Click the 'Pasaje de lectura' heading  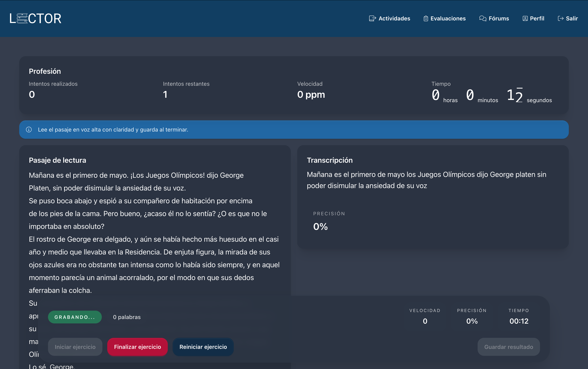click(x=57, y=160)
